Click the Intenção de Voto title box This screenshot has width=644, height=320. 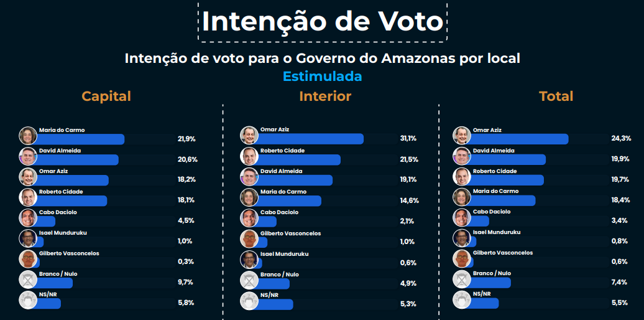click(323, 21)
